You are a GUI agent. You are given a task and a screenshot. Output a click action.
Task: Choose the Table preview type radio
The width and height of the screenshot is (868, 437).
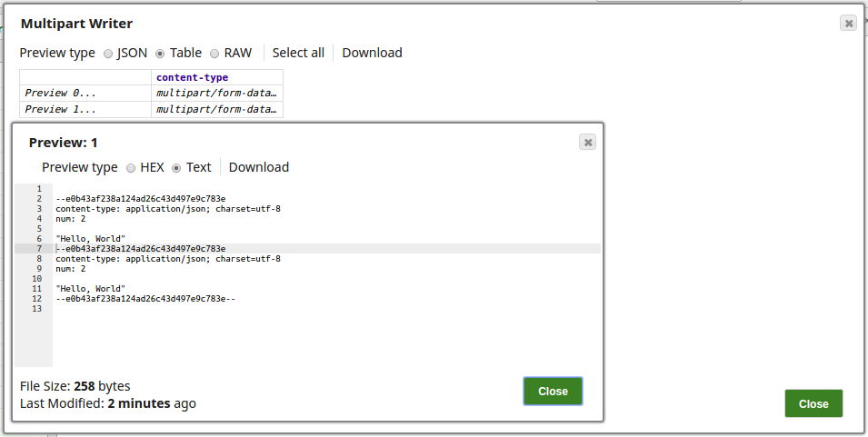160,54
